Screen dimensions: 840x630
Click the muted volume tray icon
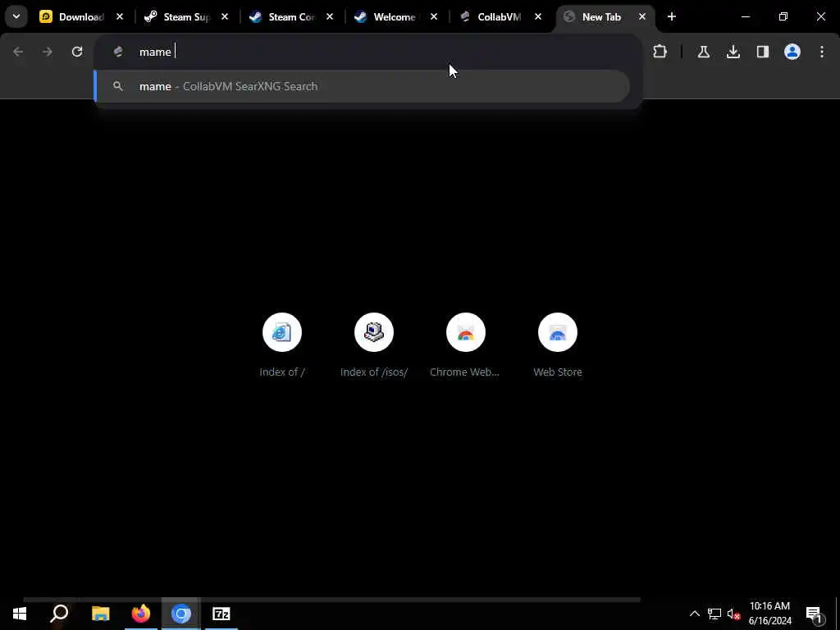pos(734,614)
